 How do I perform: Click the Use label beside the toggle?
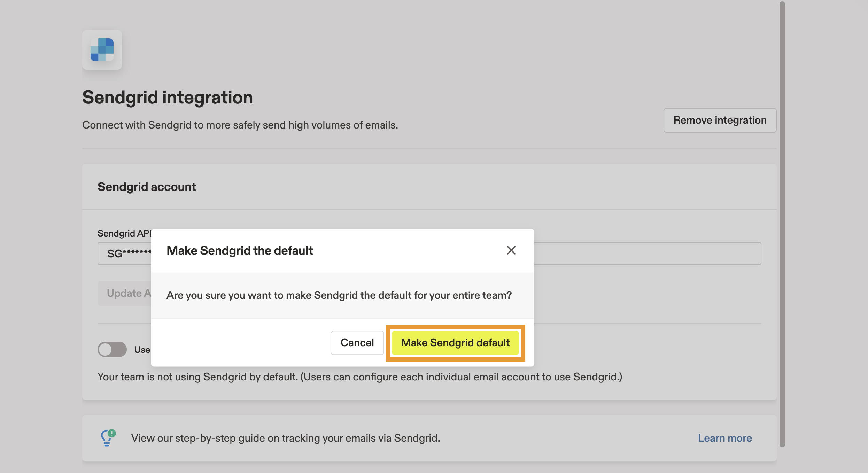142,350
